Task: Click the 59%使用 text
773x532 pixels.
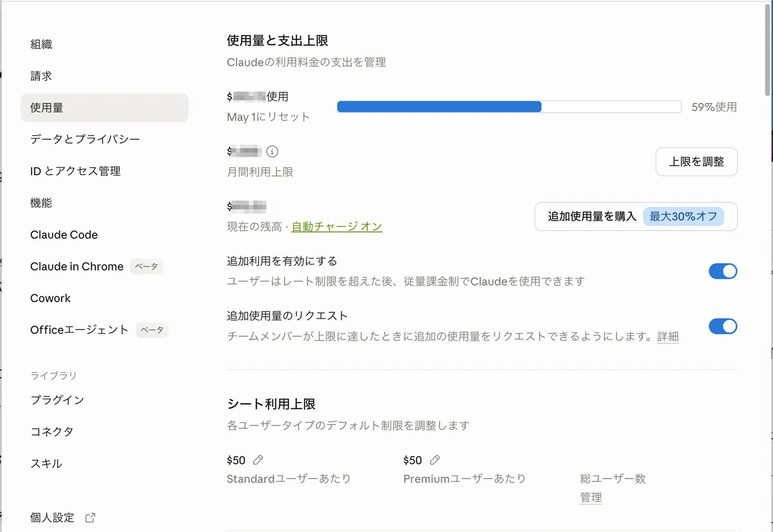Action: 714,107
